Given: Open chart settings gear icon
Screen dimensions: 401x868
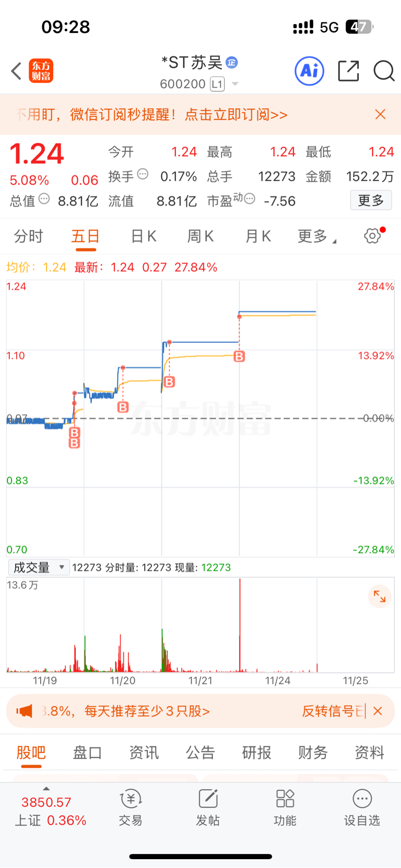Looking at the screenshot, I should pyautogui.click(x=372, y=236).
